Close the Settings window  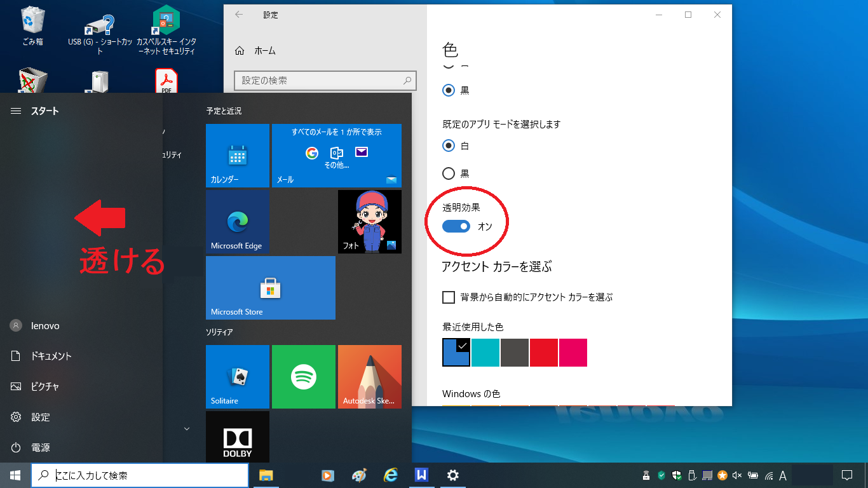click(x=717, y=15)
